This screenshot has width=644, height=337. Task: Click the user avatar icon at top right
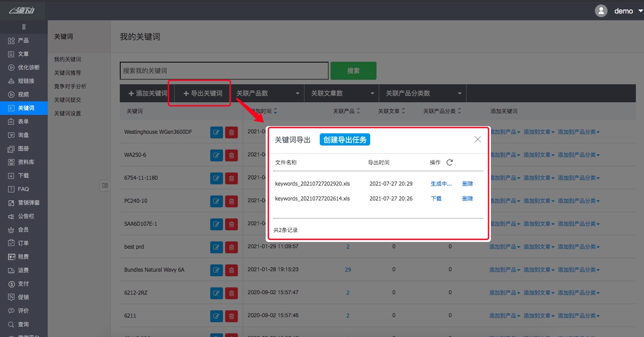point(601,10)
